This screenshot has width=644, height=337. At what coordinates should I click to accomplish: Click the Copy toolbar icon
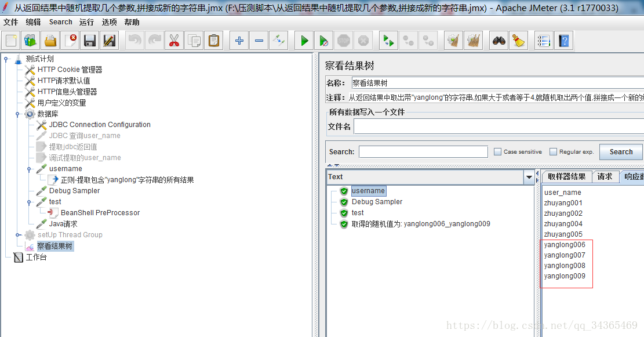pyautogui.click(x=194, y=41)
